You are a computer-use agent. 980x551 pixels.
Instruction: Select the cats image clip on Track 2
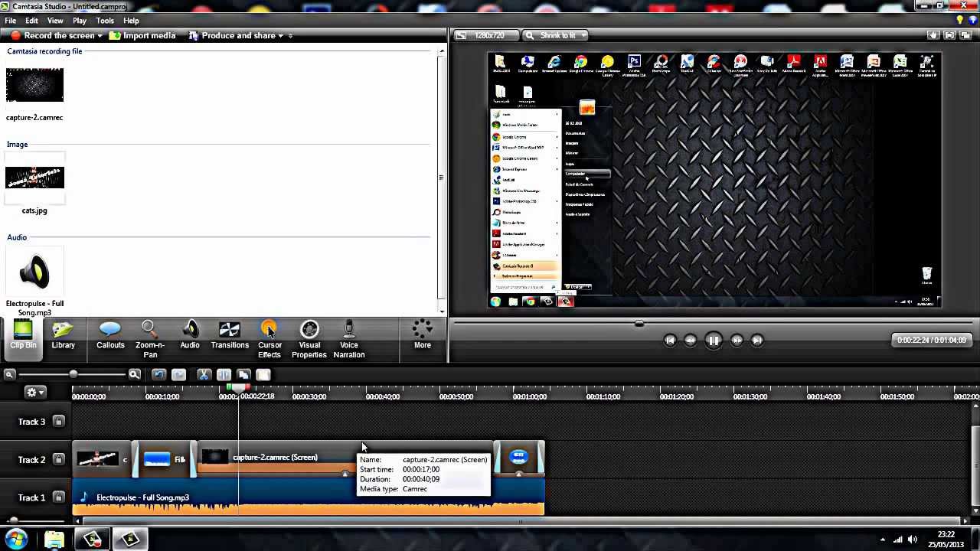coord(103,459)
